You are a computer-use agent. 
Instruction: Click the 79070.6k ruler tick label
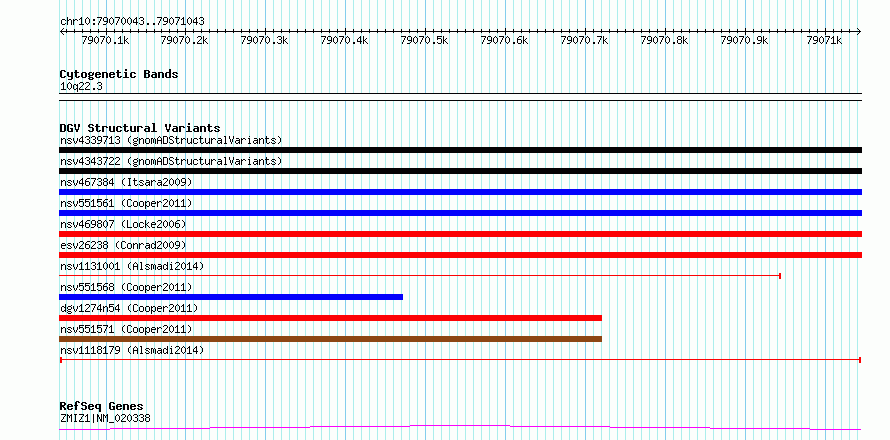click(x=505, y=40)
